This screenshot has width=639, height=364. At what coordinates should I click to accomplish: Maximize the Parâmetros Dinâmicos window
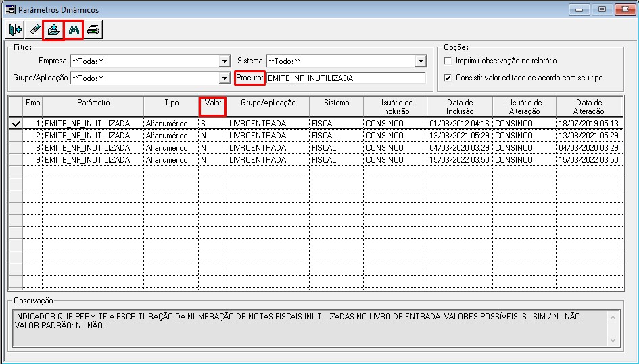[x=602, y=9]
